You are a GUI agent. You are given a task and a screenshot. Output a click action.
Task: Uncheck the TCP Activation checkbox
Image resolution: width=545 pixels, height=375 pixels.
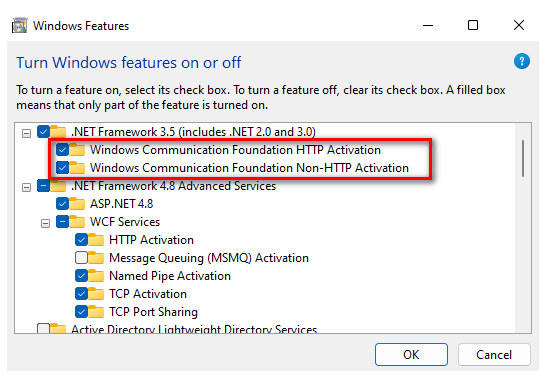pyautogui.click(x=81, y=294)
